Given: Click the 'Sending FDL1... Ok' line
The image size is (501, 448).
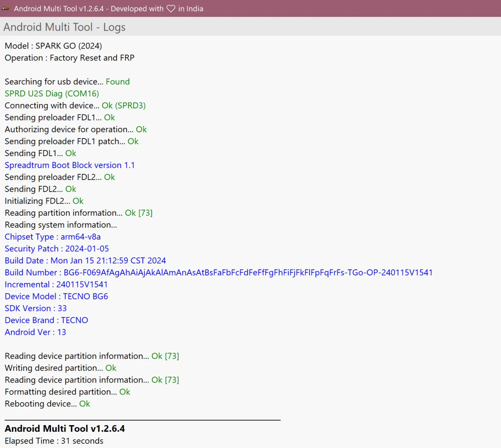Looking at the screenshot, I should point(41,153).
